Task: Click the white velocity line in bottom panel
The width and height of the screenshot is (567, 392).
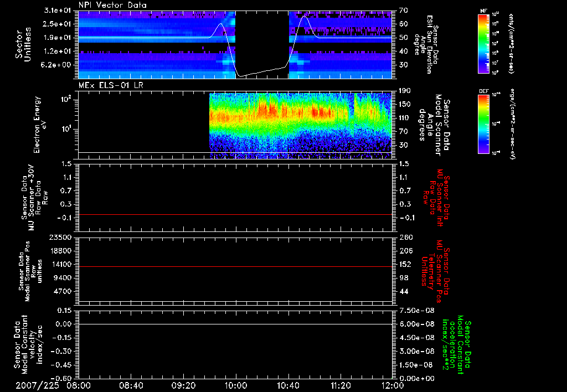Action: (235, 324)
